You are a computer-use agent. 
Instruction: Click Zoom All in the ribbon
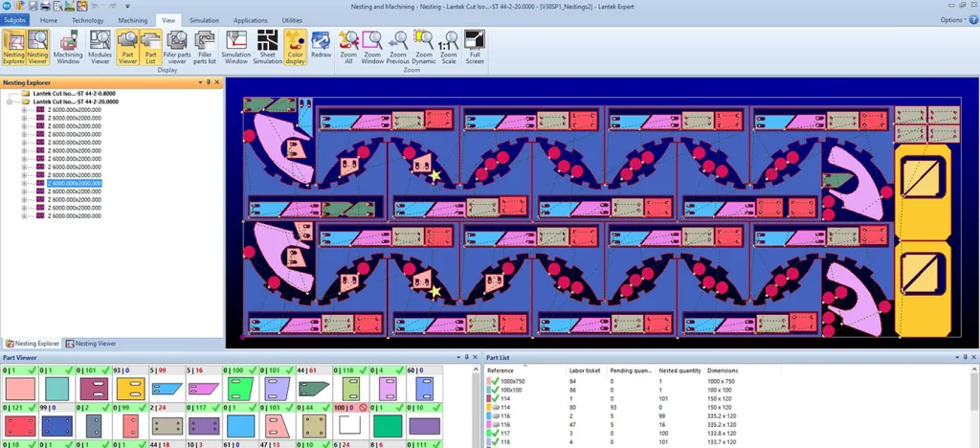point(349,47)
